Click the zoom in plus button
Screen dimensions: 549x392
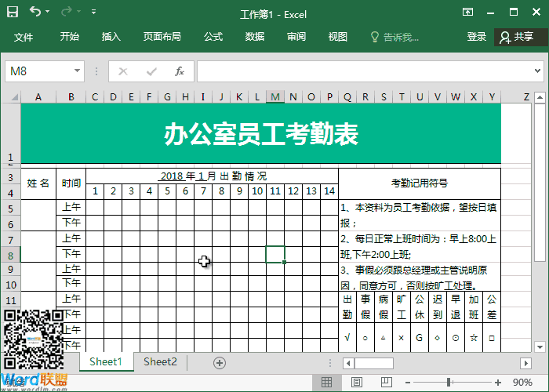[x=497, y=383]
